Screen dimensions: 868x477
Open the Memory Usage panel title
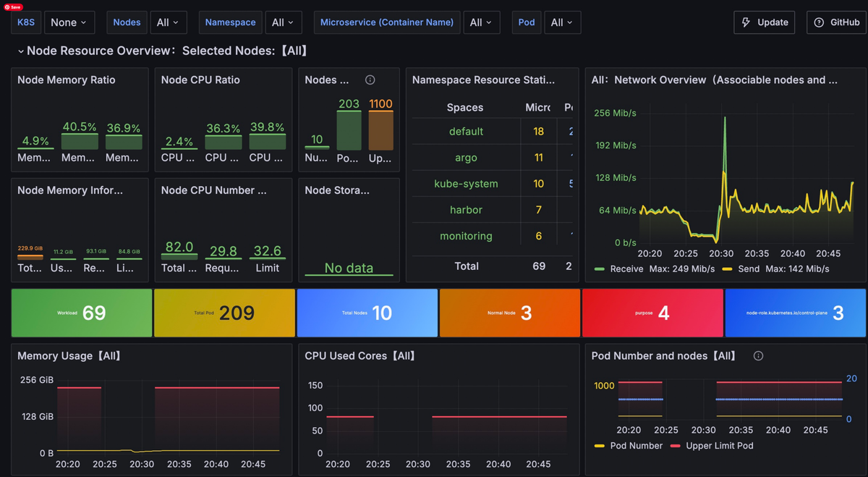[x=69, y=356]
